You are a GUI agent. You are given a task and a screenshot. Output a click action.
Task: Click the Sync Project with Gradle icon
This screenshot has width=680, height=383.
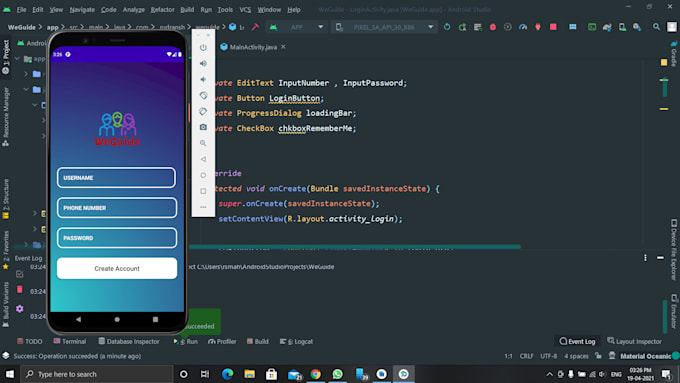tap(607, 27)
